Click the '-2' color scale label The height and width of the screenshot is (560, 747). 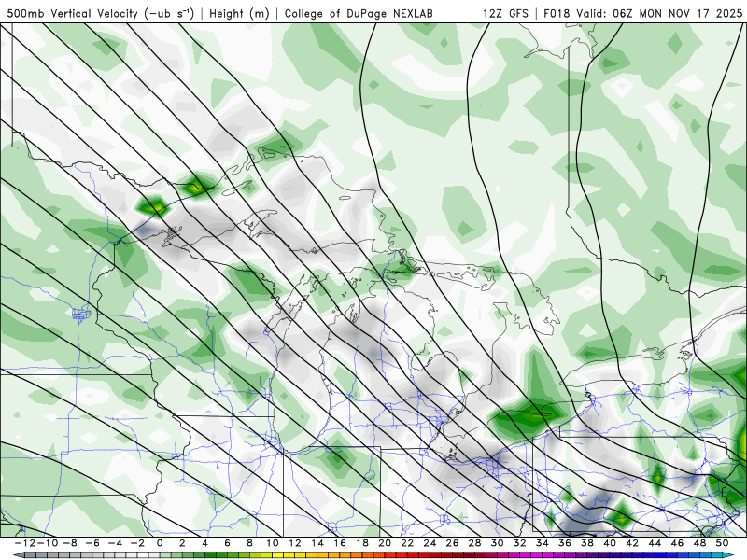pos(136,543)
